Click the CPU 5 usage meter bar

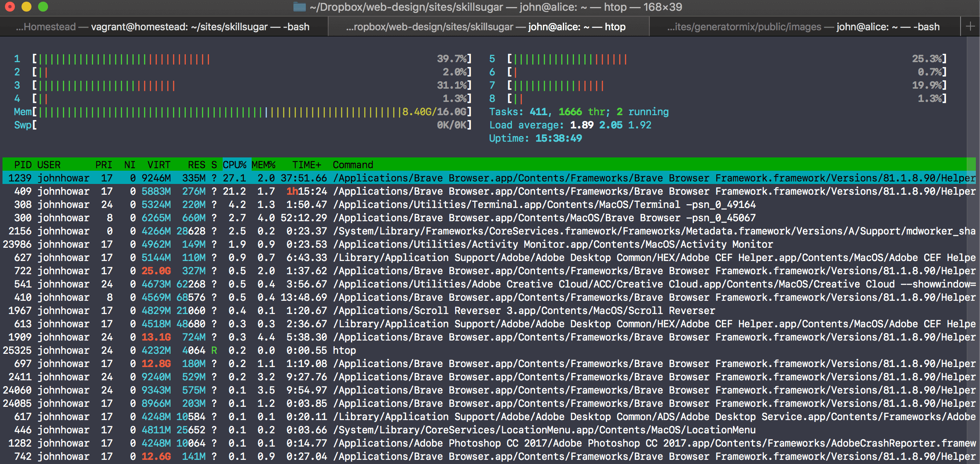727,59
